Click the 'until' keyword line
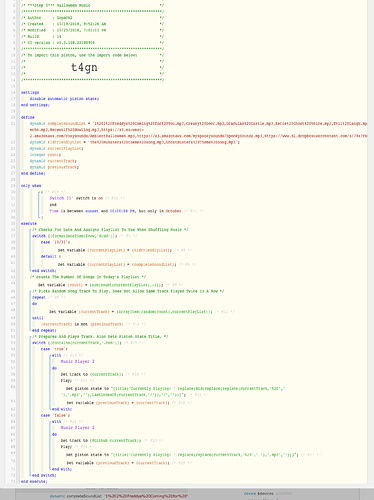Image resolution: width=374 pixels, height=500 pixels. (38, 318)
